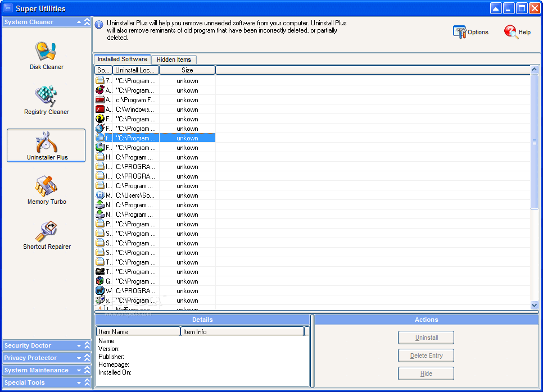The width and height of the screenshot is (543, 392).
Task: Click double chevron on System Cleaner header
Action: [87, 22]
